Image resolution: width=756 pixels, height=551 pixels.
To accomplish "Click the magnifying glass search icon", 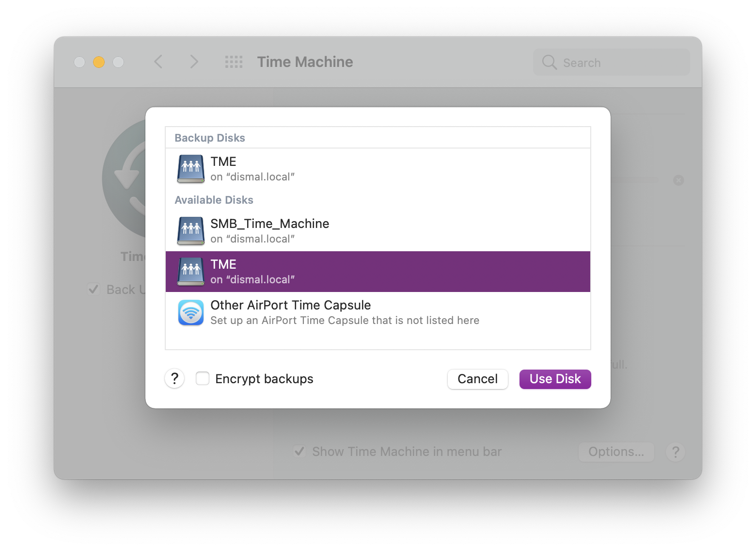I will pyautogui.click(x=549, y=63).
